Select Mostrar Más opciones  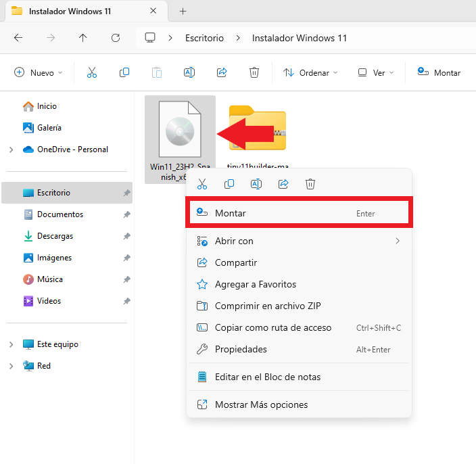coord(299,404)
